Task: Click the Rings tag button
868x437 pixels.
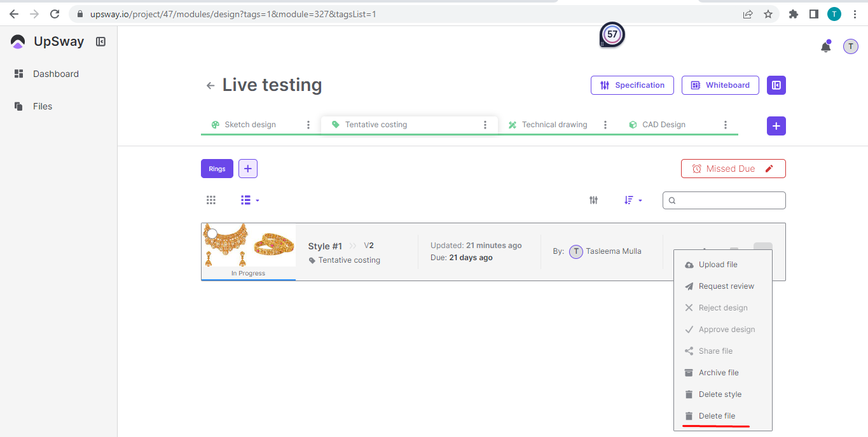Action: click(217, 169)
